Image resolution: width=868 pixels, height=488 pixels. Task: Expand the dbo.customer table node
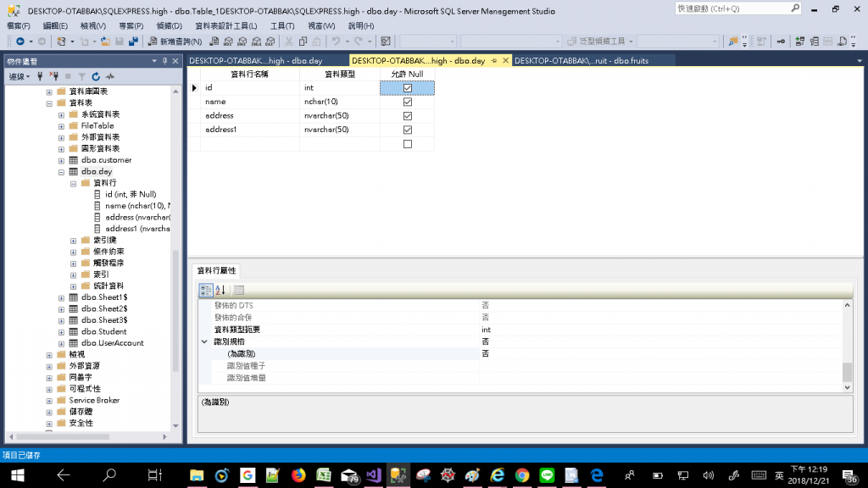tap(61, 160)
